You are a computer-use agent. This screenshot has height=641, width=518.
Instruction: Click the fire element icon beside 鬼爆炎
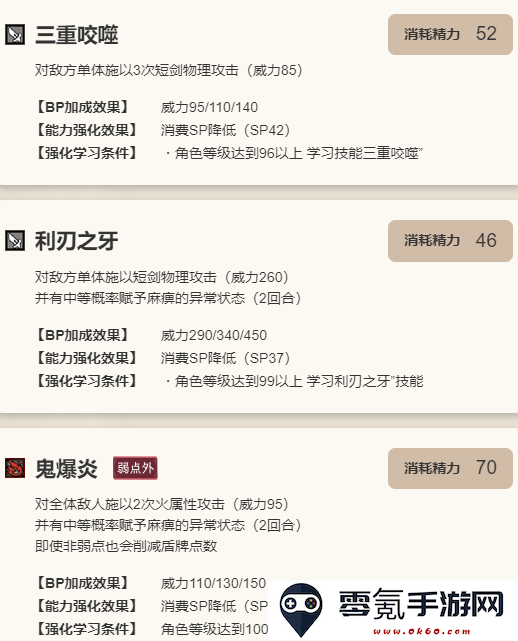point(15,468)
